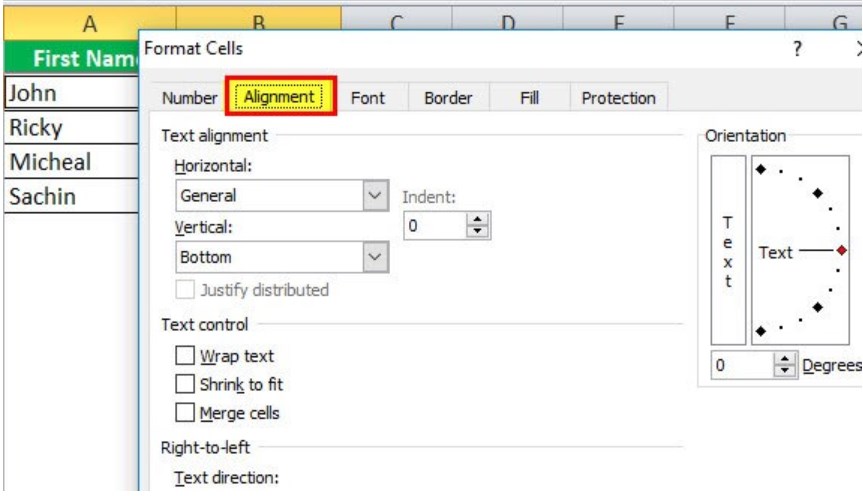Select the vertical Text orientation box
The height and width of the screenshot is (496, 863).
[x=728, y=250]
